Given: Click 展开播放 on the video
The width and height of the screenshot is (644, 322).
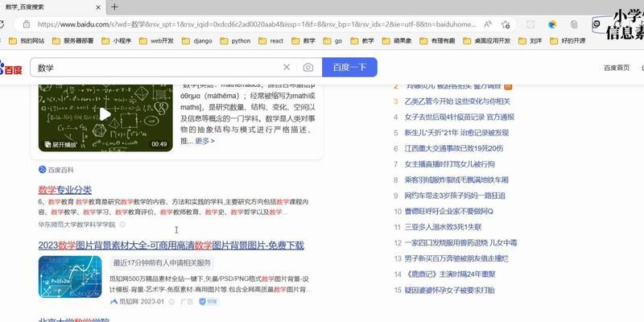Looking at the screenshot, I should click(x=61, y=145).
